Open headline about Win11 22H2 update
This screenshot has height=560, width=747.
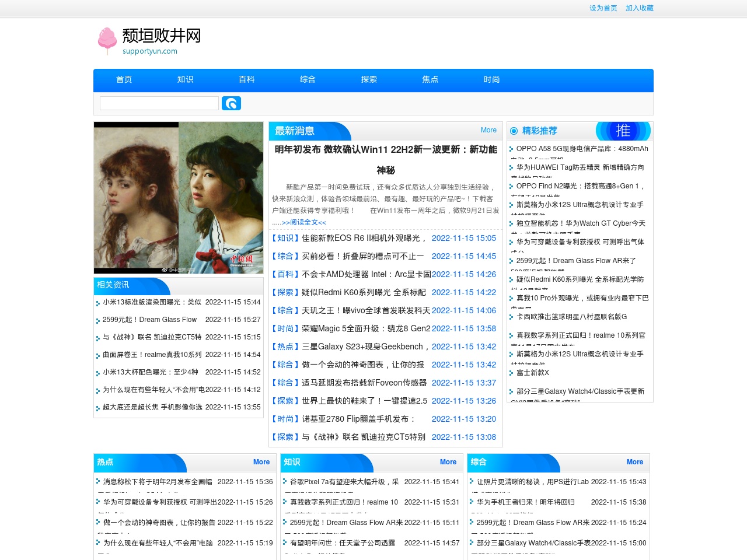coord(386,160)
